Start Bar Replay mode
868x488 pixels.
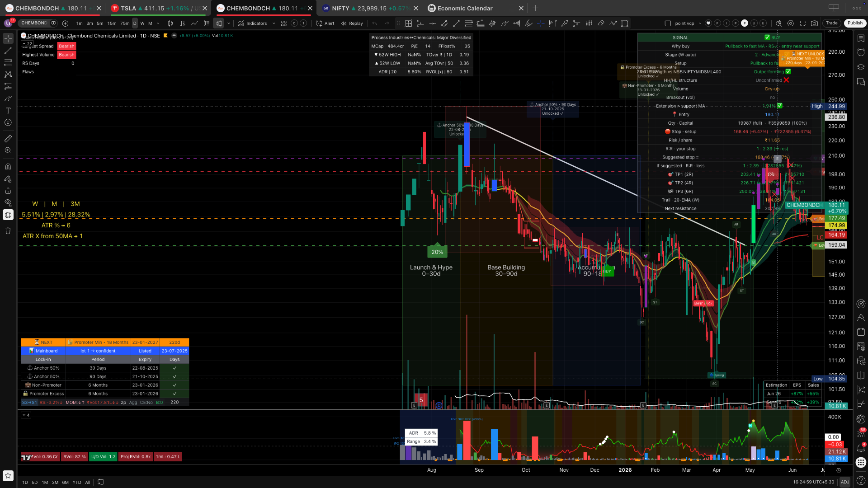click(352, 23)
